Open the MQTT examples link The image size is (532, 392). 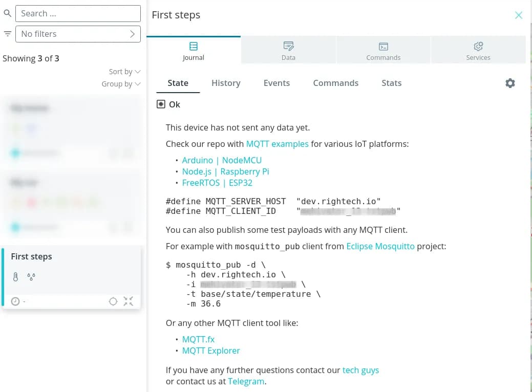coord(277,144)
